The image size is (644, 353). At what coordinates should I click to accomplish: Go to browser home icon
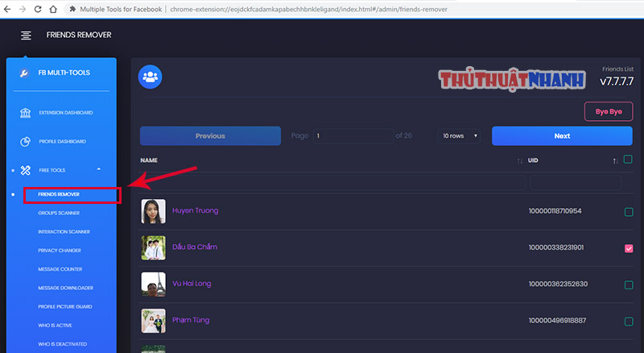tap(53, 9)
